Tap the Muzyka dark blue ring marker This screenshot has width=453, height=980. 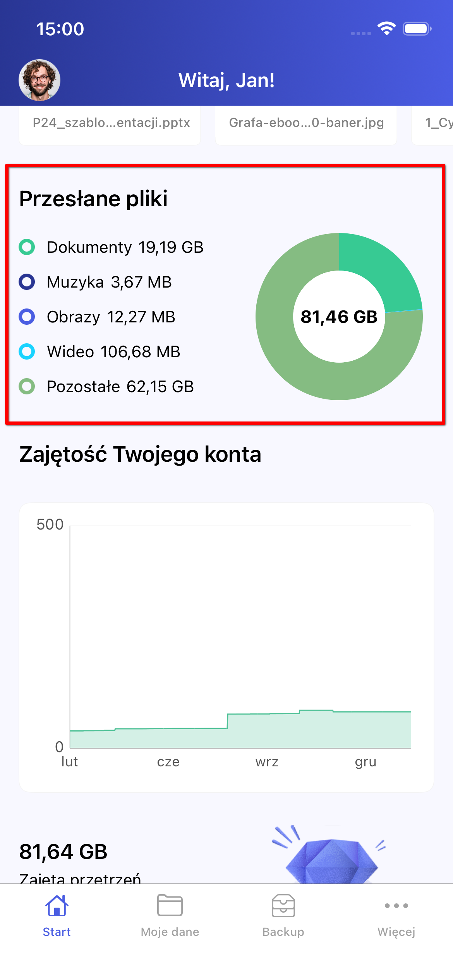(27, 282)
